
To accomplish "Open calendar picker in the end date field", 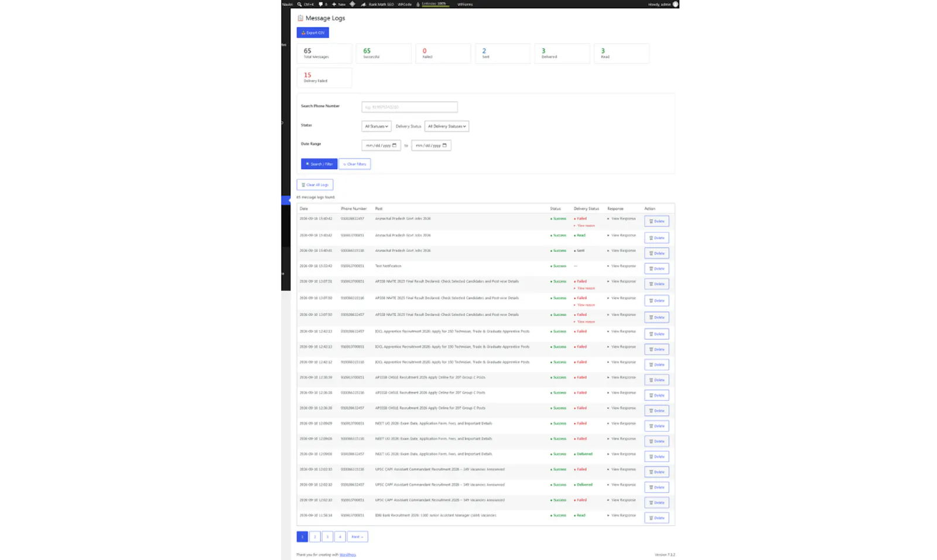I will pos(444,146).
